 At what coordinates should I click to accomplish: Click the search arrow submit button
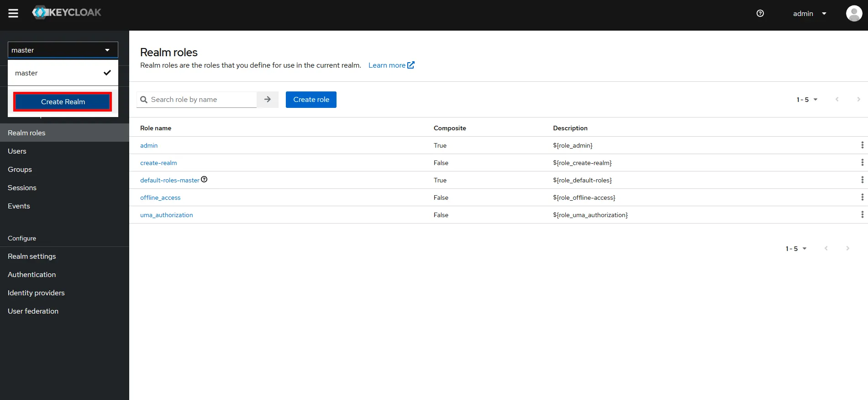pyautogui.click(x=268, y=99)
